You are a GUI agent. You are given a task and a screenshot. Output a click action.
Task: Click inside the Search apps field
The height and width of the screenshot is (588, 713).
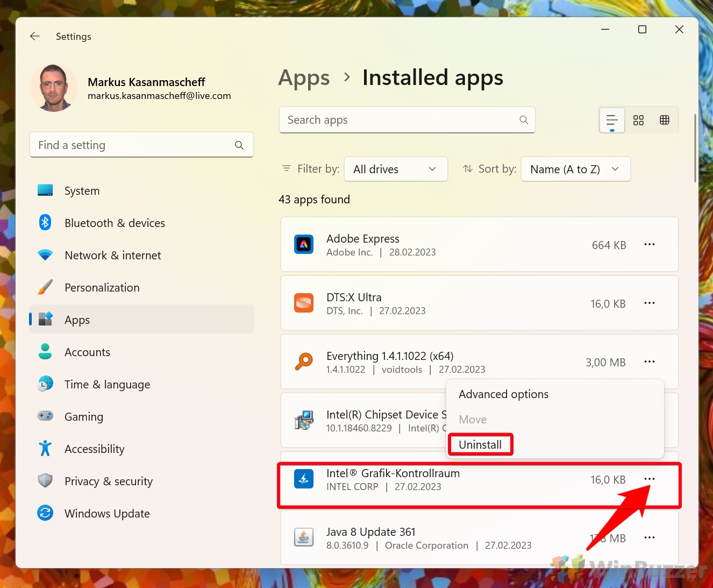[x=407, y=119]
